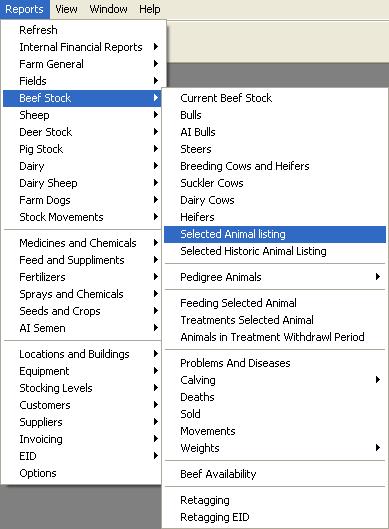Select Problems And Diseases report
The width and height of the screenshot is (389, 529).
275,363
